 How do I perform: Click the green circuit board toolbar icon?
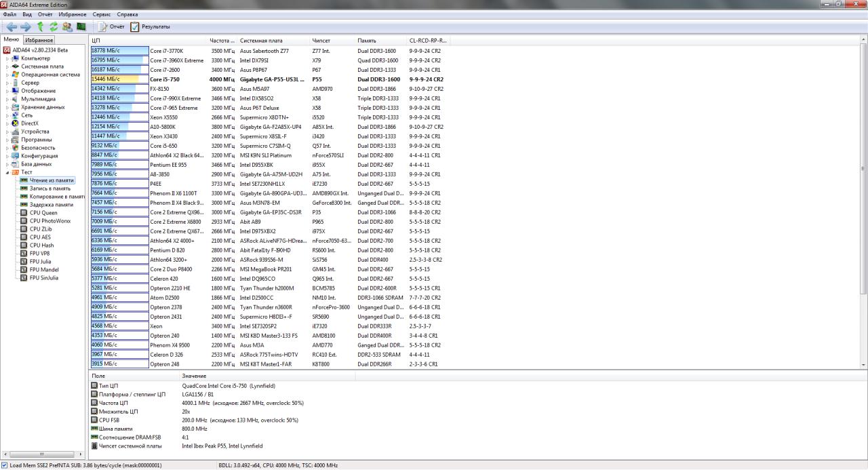81,26
